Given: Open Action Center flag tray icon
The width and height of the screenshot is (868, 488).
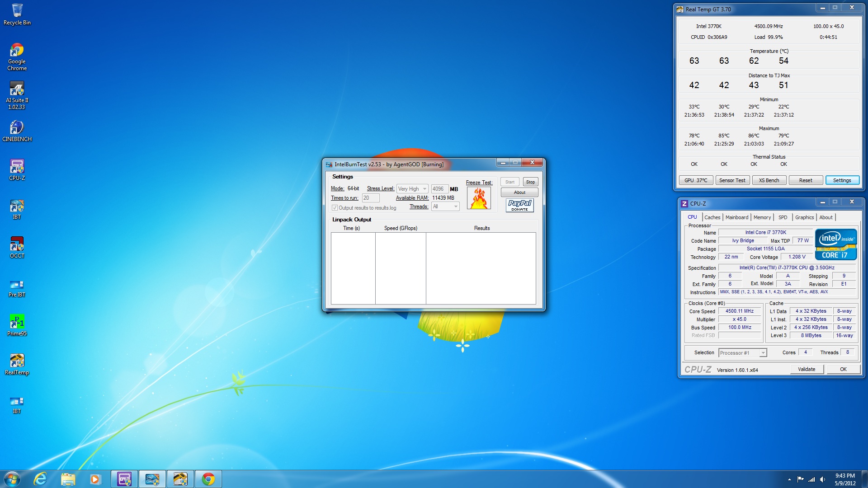Looking at the screenshot, I should pos(801,479).
